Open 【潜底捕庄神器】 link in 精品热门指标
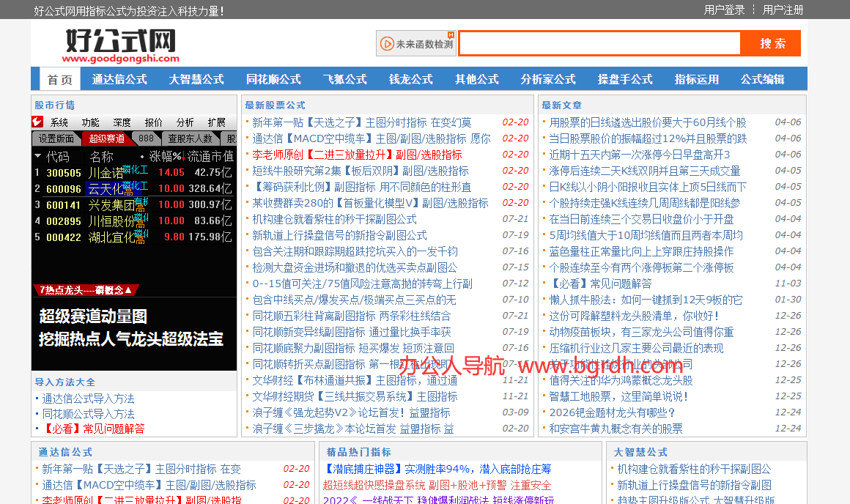The width and height of the screenshot is (850, 504). click(437, 470)
